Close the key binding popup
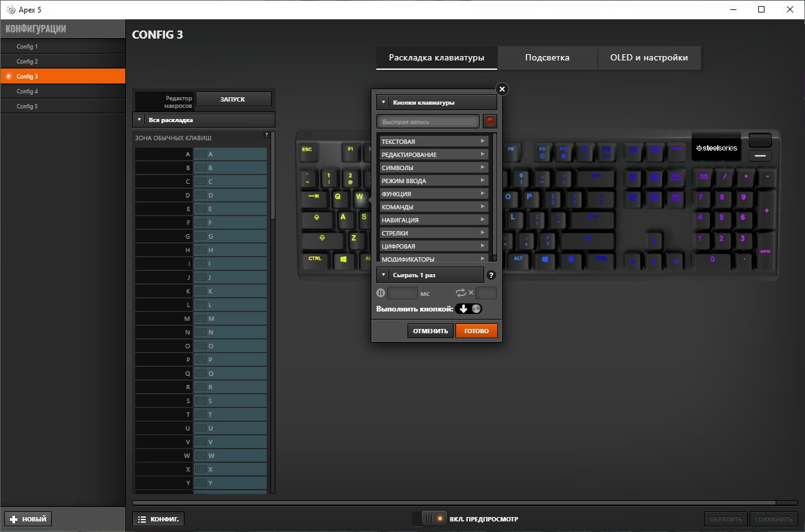Image resolution: width=805 pixels, height=532 pixels. (x=502, y=89)
